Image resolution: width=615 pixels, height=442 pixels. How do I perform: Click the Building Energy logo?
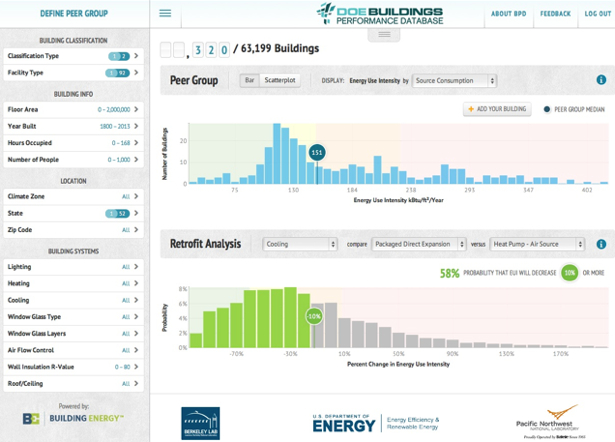coord(74,418)
